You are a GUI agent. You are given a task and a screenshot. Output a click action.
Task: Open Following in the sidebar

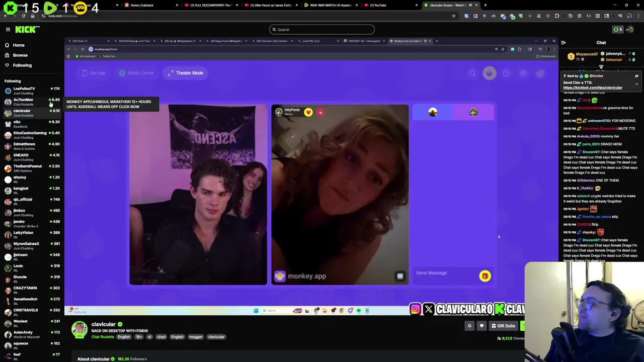point(22,65)
